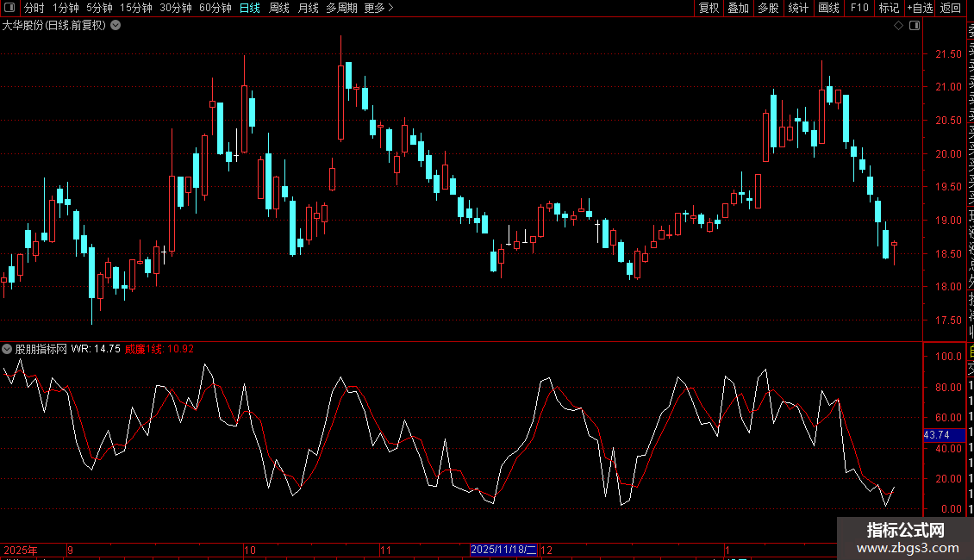This screenshot has height=560, width=974.
Task: Open dropdown next to 大华股份 title
Action: [x=116, y=26]
